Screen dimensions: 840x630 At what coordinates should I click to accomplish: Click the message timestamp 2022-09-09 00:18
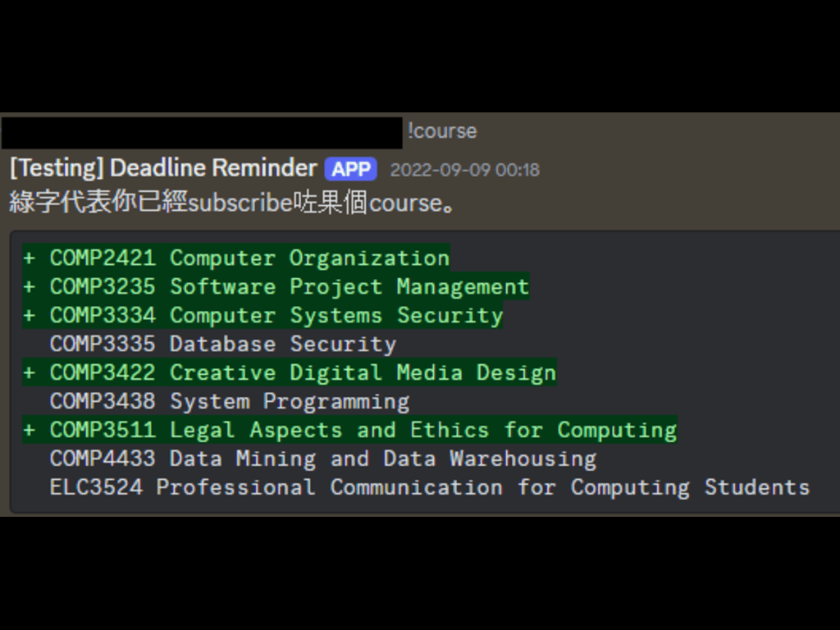(464, 170)
